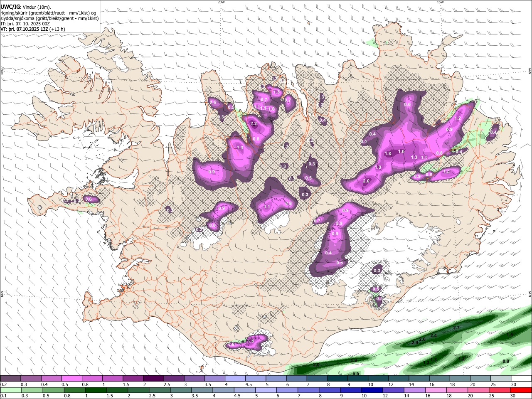Screen dimensions: 532x399
Task: Click the top-row light blue swatch starting at 4
Action: pos(235,379)
